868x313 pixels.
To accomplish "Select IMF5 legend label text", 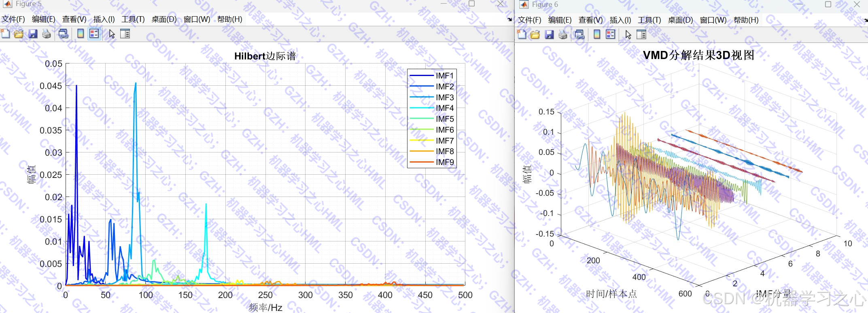I will tap(445, 119).
